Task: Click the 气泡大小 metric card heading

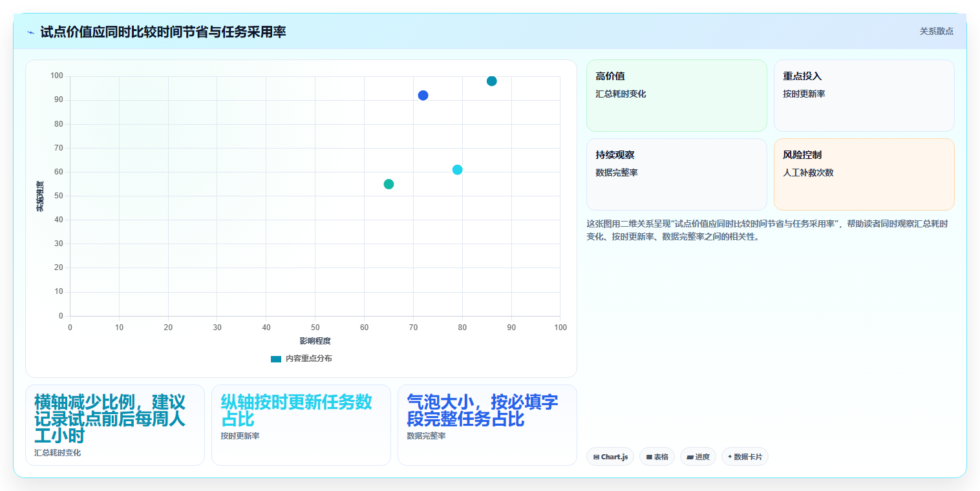Action: point(482,410)
